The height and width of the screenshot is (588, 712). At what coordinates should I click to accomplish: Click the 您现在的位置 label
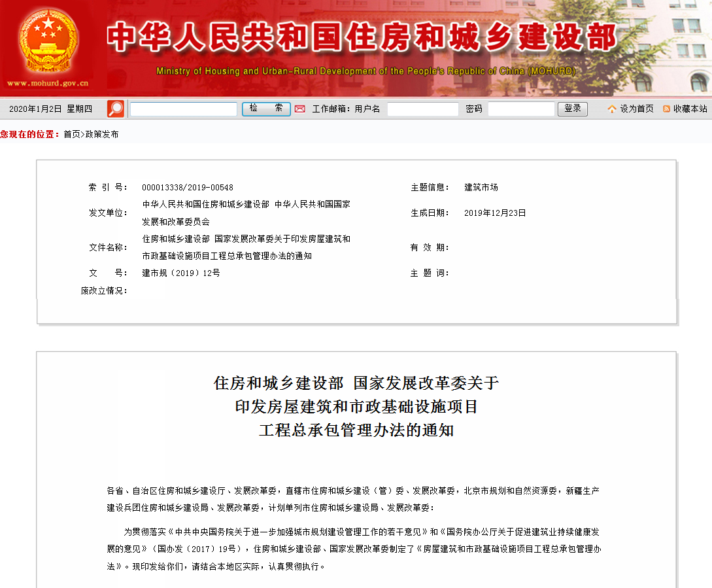click(30, 134)
